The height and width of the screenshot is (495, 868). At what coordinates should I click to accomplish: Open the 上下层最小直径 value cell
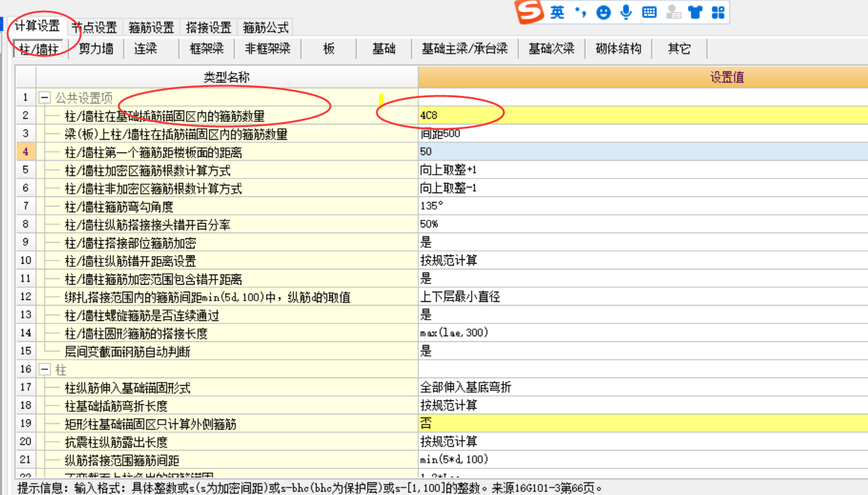pos(643,297)
